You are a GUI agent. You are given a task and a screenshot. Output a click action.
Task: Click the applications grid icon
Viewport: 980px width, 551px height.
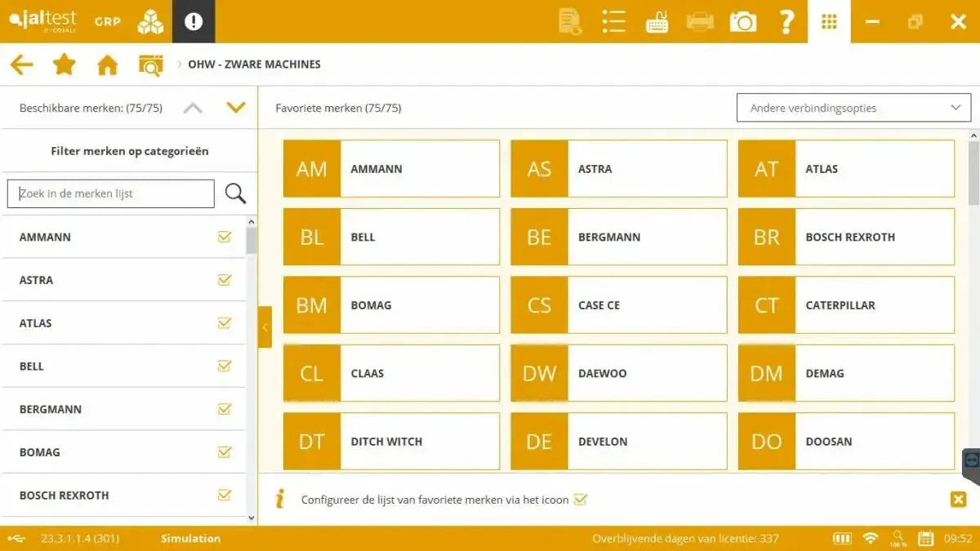828,21
